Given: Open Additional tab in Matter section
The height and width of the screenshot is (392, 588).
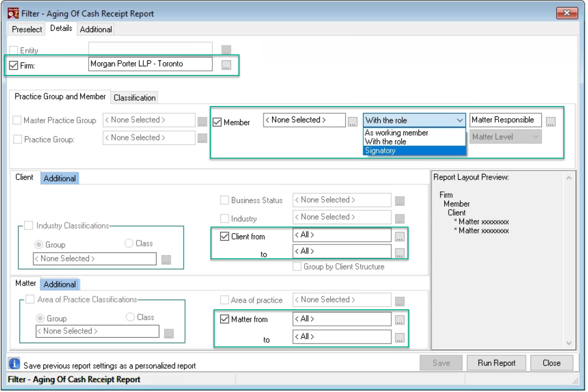Looking at the screenshot, I should coord(60,284).
